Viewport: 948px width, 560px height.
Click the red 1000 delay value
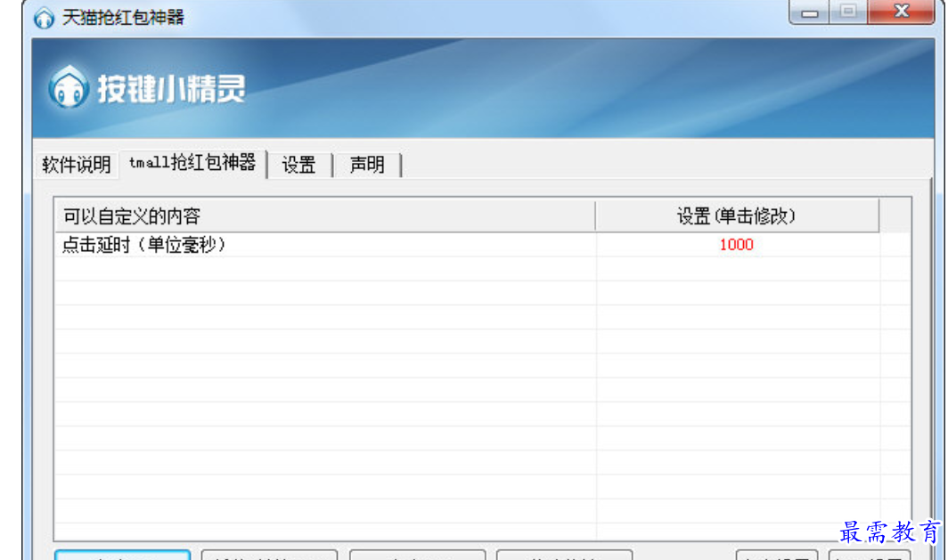point(736,245)
